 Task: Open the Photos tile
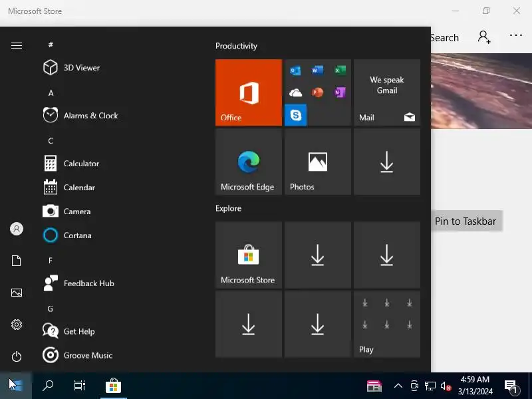pos(318,162)
